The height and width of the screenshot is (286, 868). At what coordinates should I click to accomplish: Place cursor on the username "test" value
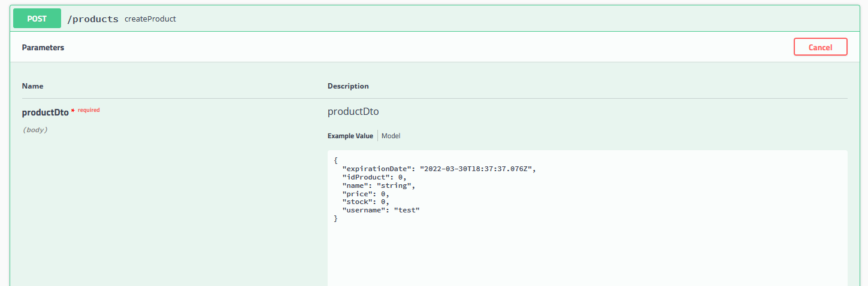pyautogui.click(x=406, y=210)
